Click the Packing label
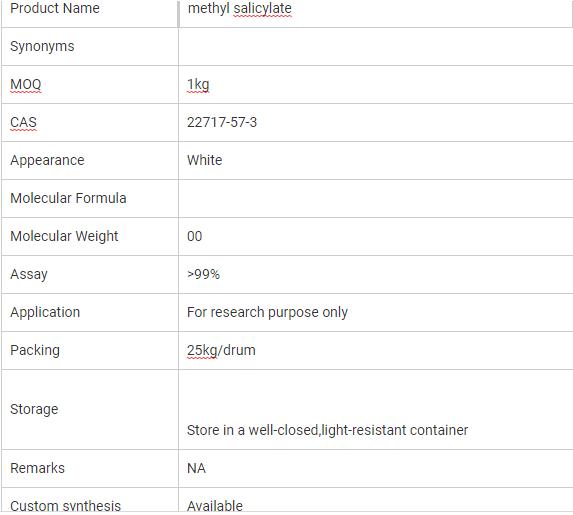The height and width of the screenshot is (515, 573). pyautogui.click(x=35, y=351)
